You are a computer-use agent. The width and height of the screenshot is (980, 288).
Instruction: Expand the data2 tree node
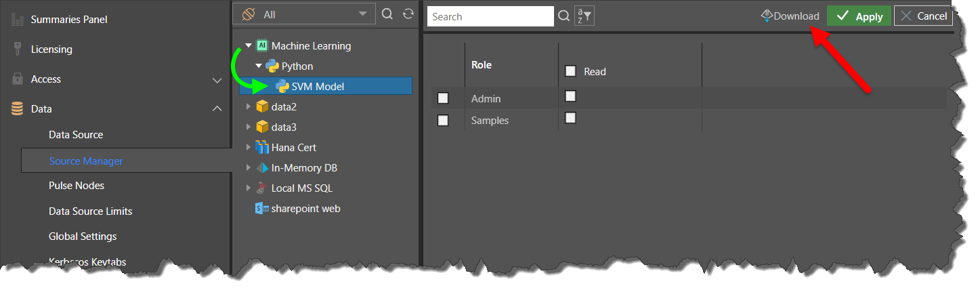click(x=249, y=107)
